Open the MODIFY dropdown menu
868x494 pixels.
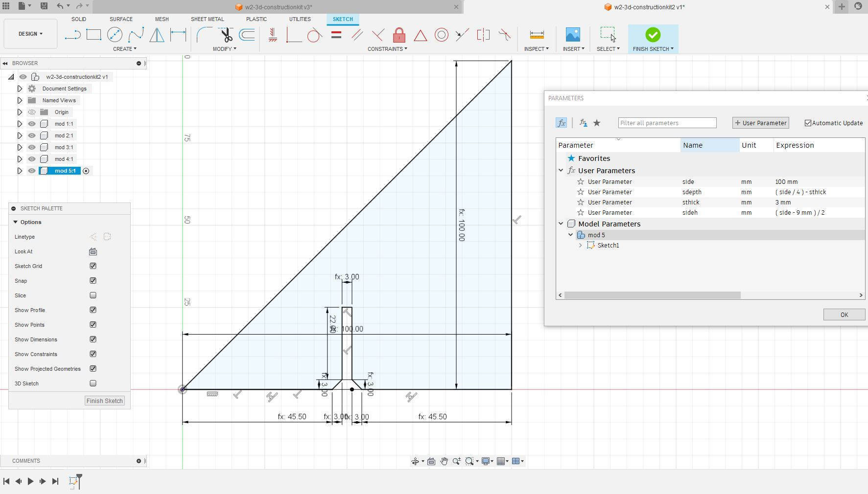224,49
